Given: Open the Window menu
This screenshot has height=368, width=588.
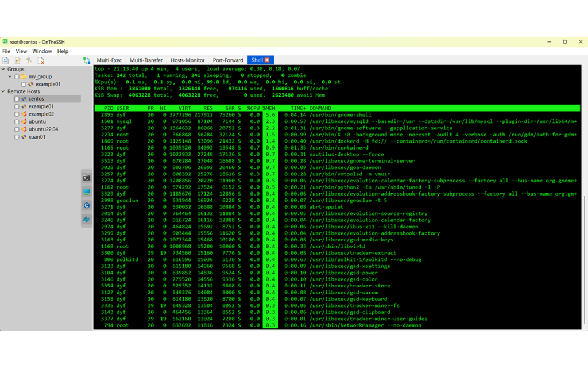Looking at the screenshot, I should tap(42, 51).
